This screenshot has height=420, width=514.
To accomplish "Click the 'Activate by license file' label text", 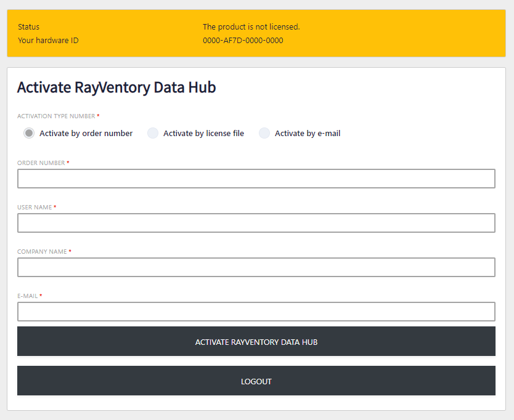I will tap(203, 134).
